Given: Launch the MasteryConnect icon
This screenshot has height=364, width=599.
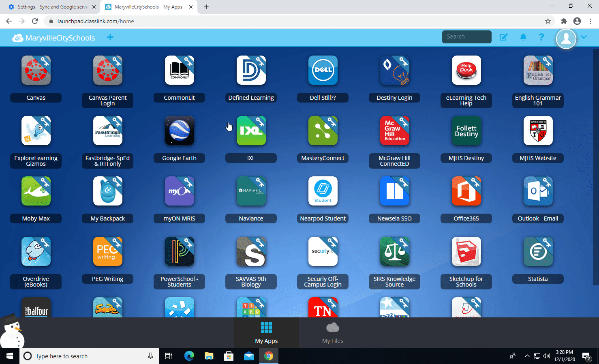Looking at the screenshot, I should pos(323,131).
